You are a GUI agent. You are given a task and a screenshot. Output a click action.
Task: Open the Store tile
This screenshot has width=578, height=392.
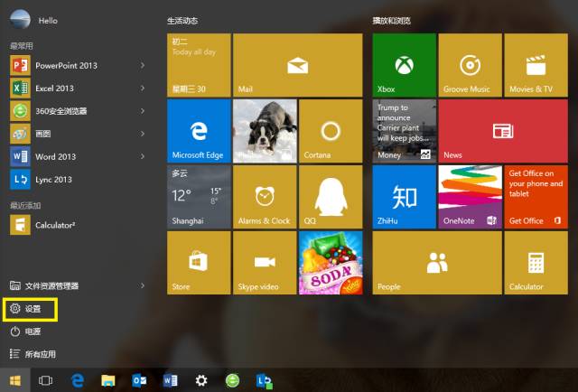pos(199,263)
